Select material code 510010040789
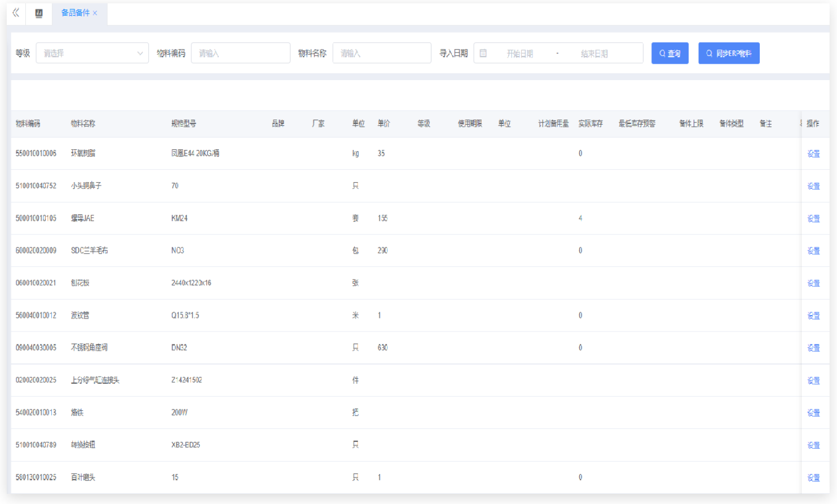This screenshot has width=837, height=504. [36, 445]
